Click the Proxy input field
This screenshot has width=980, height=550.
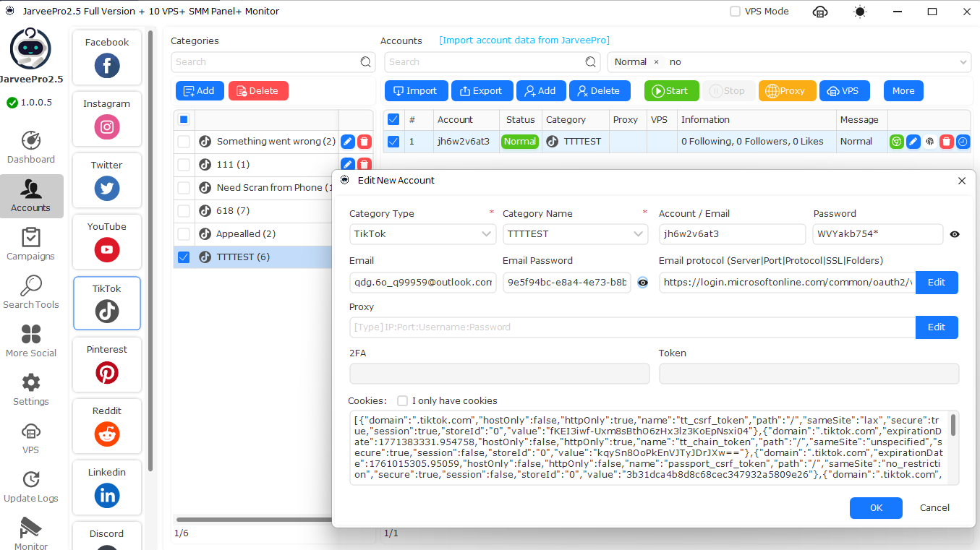pos(632,327)
